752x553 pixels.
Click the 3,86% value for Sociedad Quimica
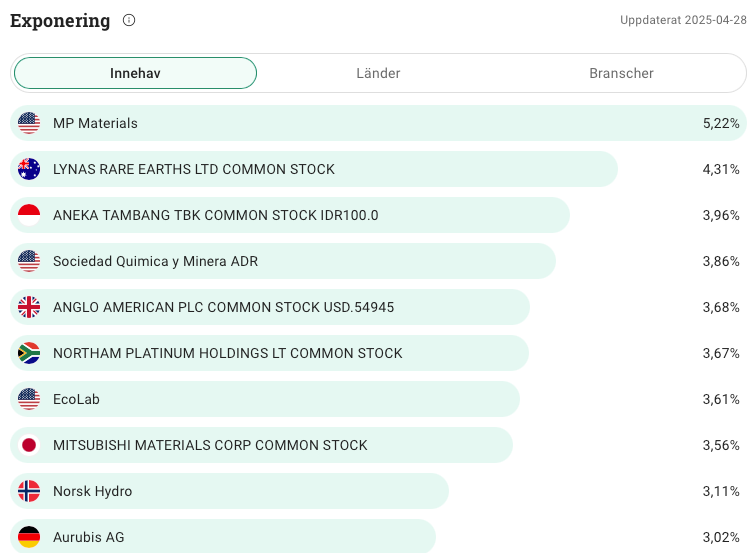[x=721, y=261]
